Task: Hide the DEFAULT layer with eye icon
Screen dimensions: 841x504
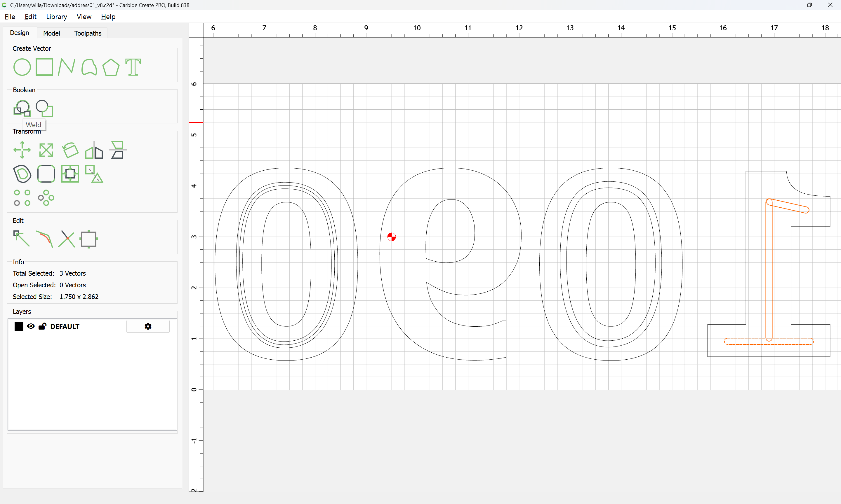Action: (x=31, y=326)
